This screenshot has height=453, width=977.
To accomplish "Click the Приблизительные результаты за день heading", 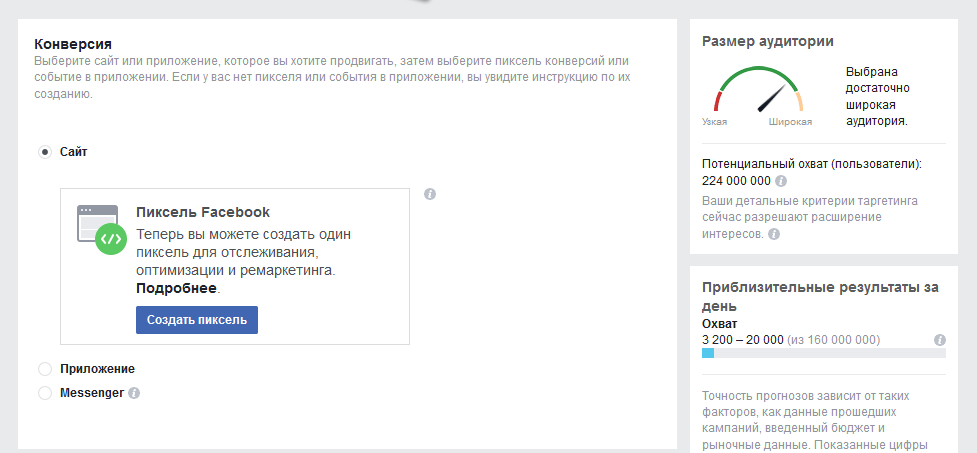I will click(820, 297).
